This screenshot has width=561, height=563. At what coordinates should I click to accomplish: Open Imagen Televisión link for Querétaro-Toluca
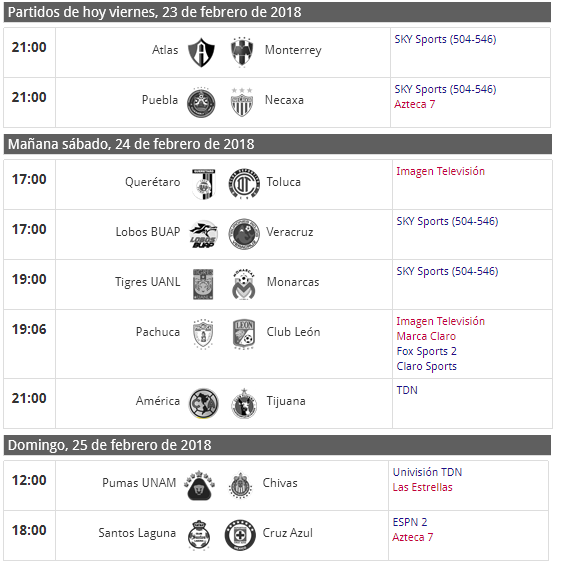[440, 171]
